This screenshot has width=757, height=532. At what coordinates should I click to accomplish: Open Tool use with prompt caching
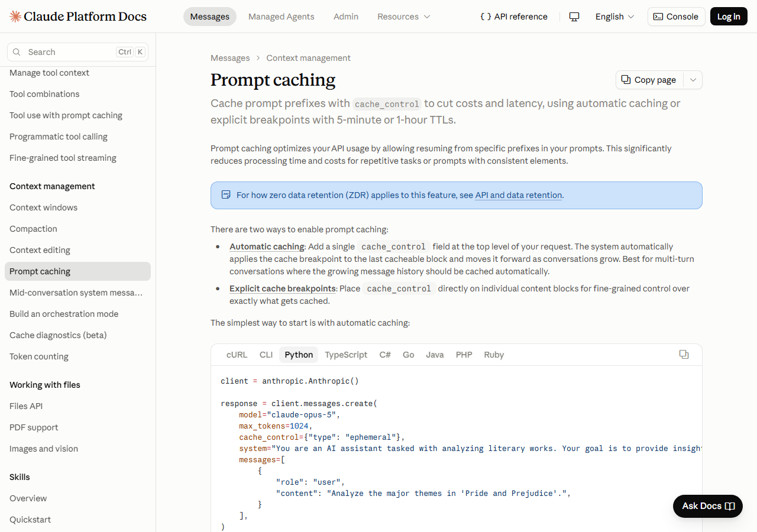click(x=77, y=115)
